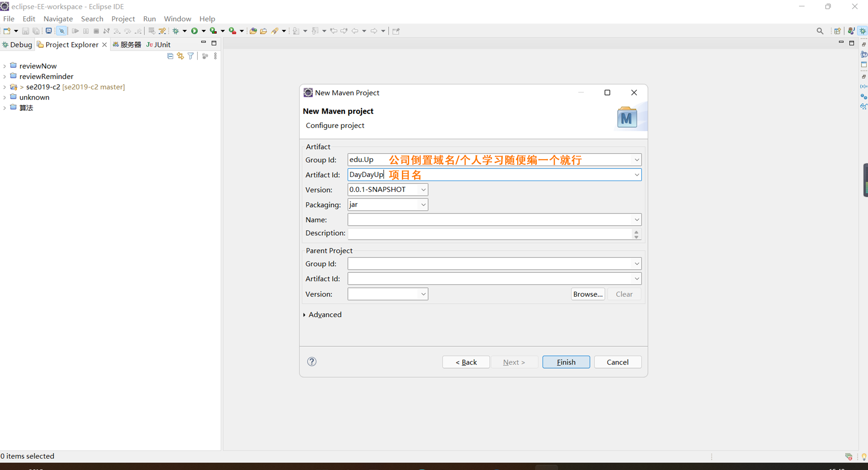
Task: Click the Save icon in the toolbar
Action: tap(25, 30)
